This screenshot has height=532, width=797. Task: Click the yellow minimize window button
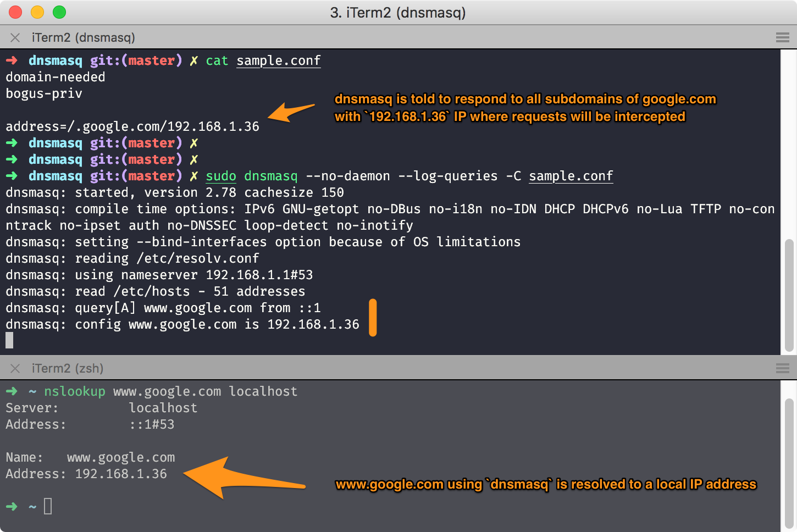click(37, 12)
